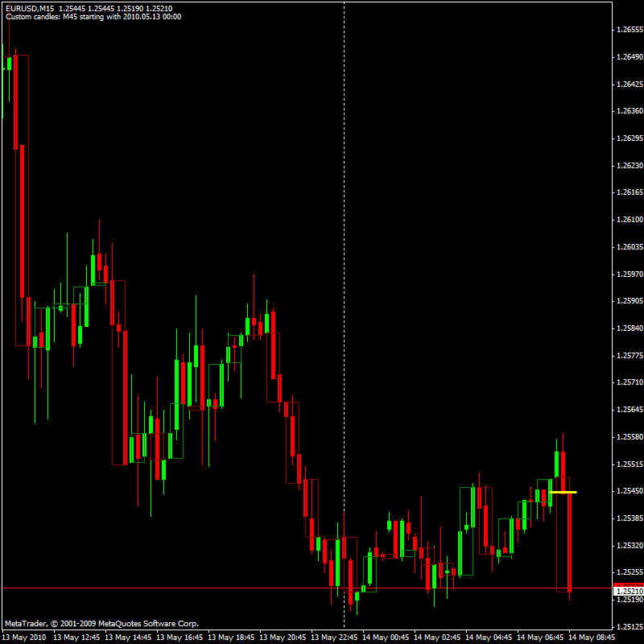Screen dimensions: 644x644
Task: Click price scale value 1.25840
Action: [x=630, y=328]
